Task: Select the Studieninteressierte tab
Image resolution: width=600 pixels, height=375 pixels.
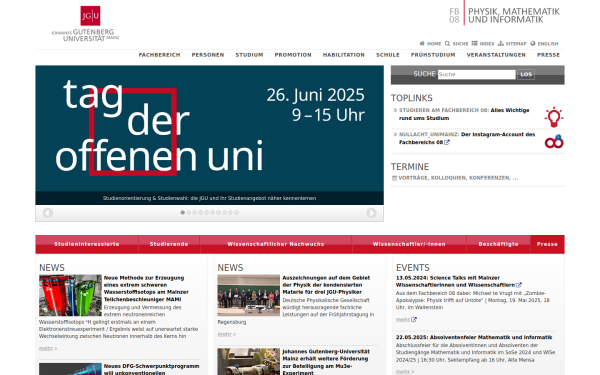Action: point(87,244)
